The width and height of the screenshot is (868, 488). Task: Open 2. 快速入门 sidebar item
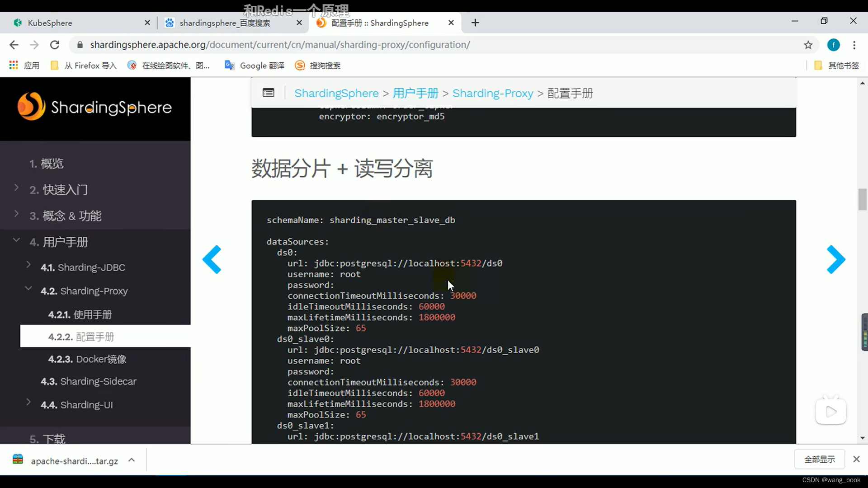pos(59,190)
